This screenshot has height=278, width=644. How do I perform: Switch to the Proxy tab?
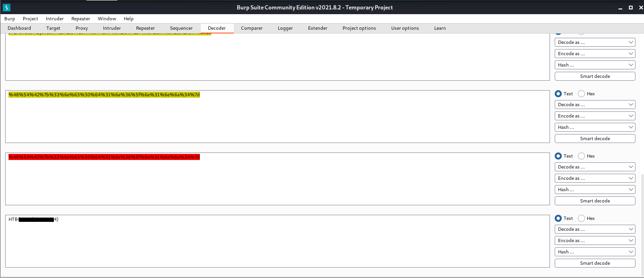tap(82, 28)
